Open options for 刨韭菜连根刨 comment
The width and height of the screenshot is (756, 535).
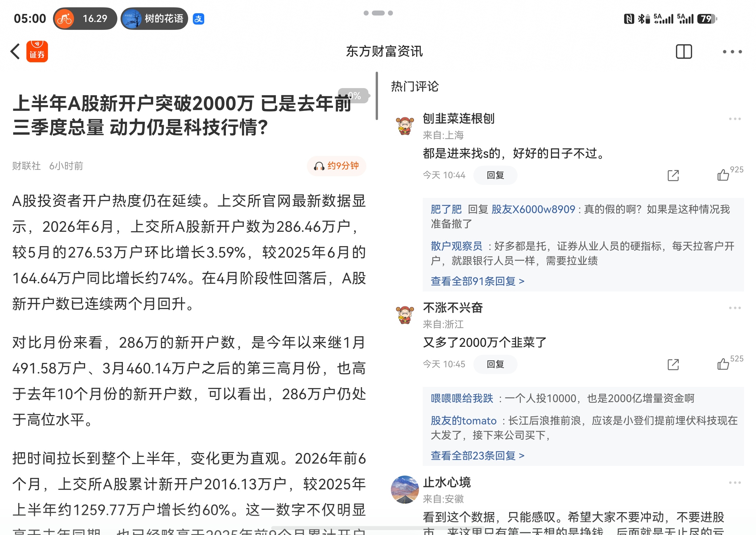735,119
